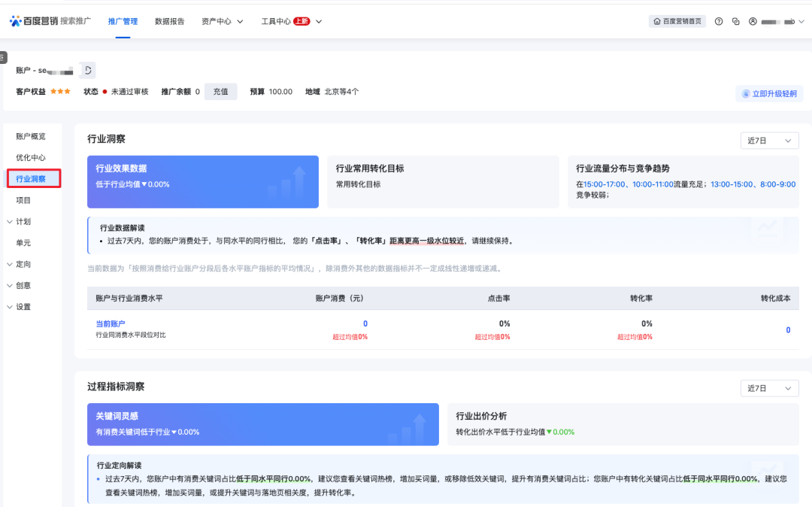The height and width of the screenshot is (507, 812).
Task: Click the 当前账户 link
Action: click(x=111, y=323)
